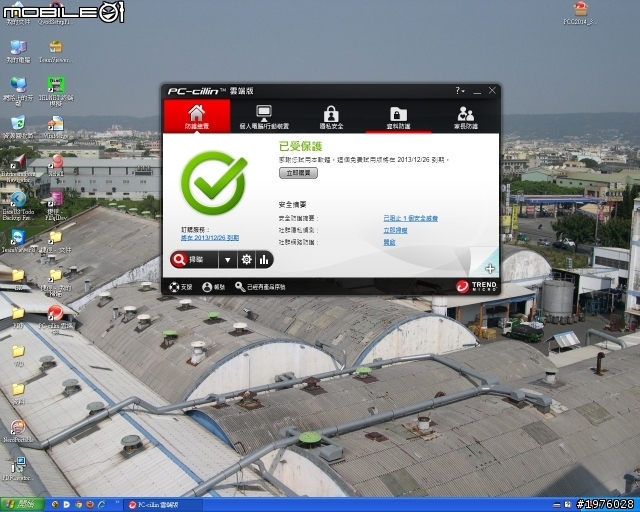Open the Windows Start button
The image size is (640, 512).
point(22,505)
